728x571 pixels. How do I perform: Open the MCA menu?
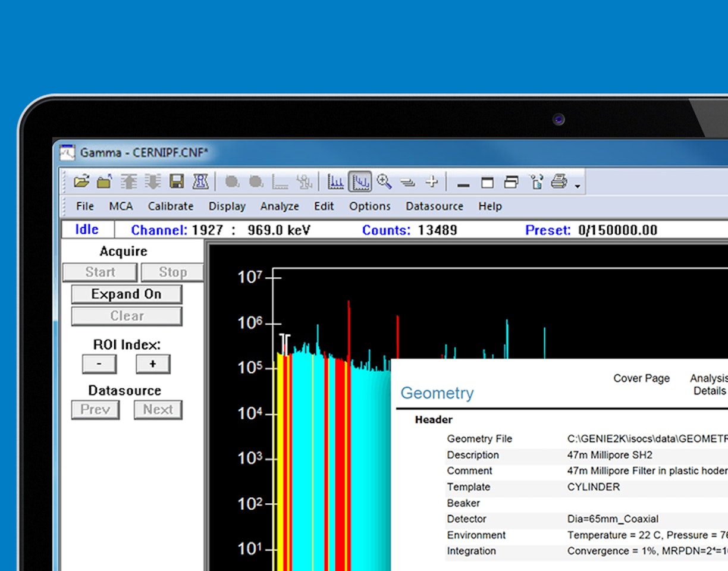(121, 206)
